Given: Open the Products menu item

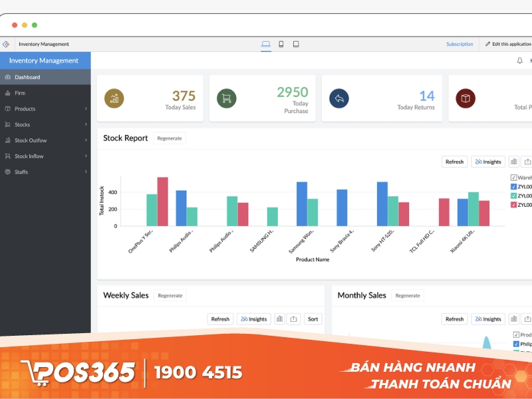Looking at the screenshot, I should pos(45,108).
